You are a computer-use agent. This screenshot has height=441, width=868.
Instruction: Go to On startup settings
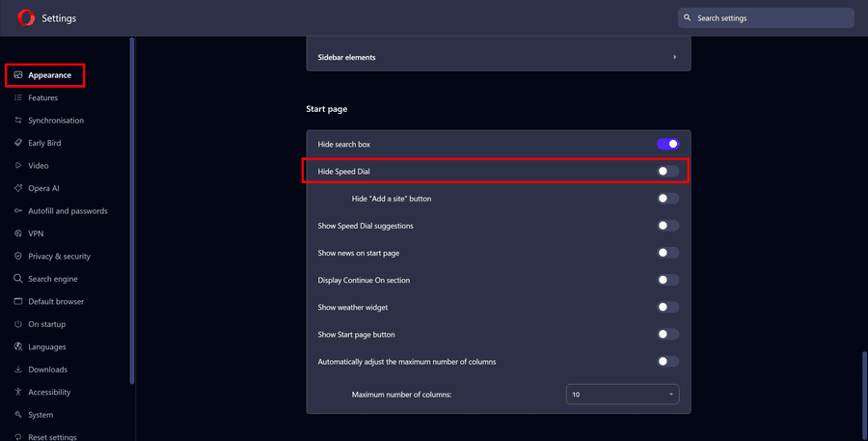(47, 324)
